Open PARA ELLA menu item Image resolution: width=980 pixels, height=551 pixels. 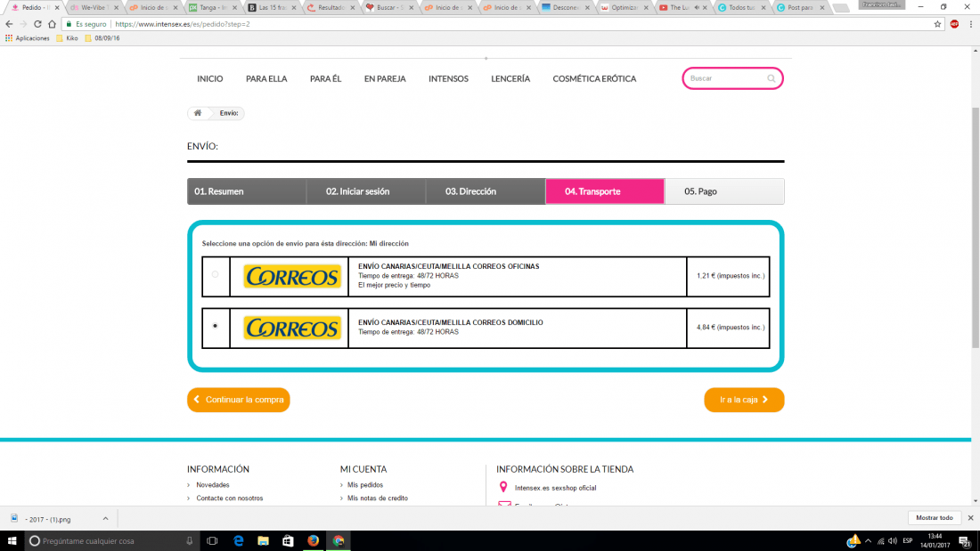[x=266, y=78]
